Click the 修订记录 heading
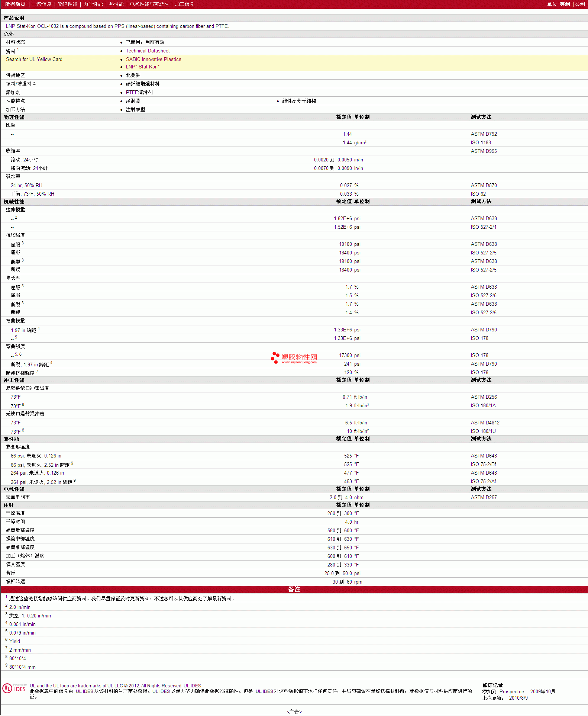The width and height of the screenshot is (588, 716). 492,686
